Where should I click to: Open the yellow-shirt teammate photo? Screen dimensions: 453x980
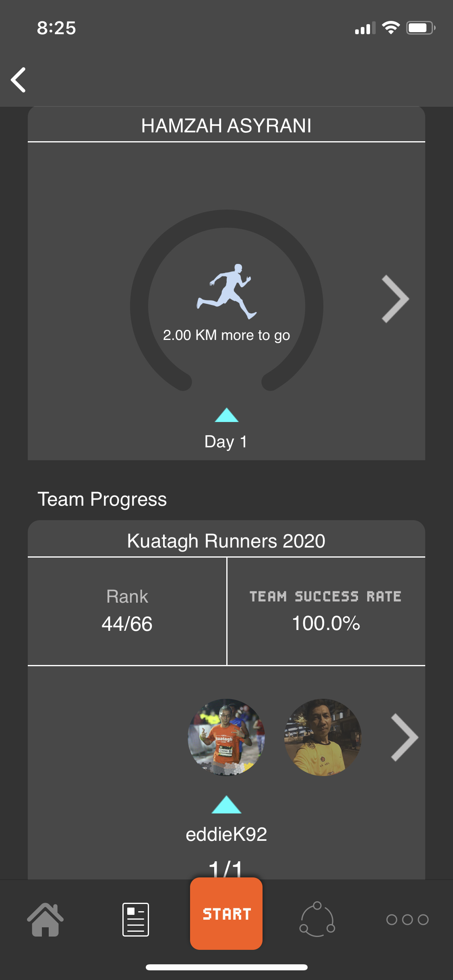pyautogui.click(x=323, y=737)
